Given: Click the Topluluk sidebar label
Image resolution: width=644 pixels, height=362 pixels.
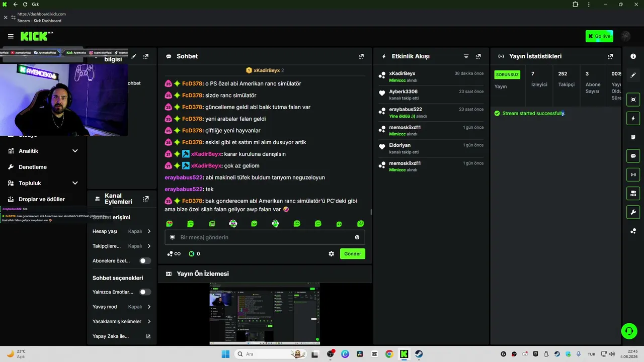Looking at the screenshot, I should pos(30,183).
